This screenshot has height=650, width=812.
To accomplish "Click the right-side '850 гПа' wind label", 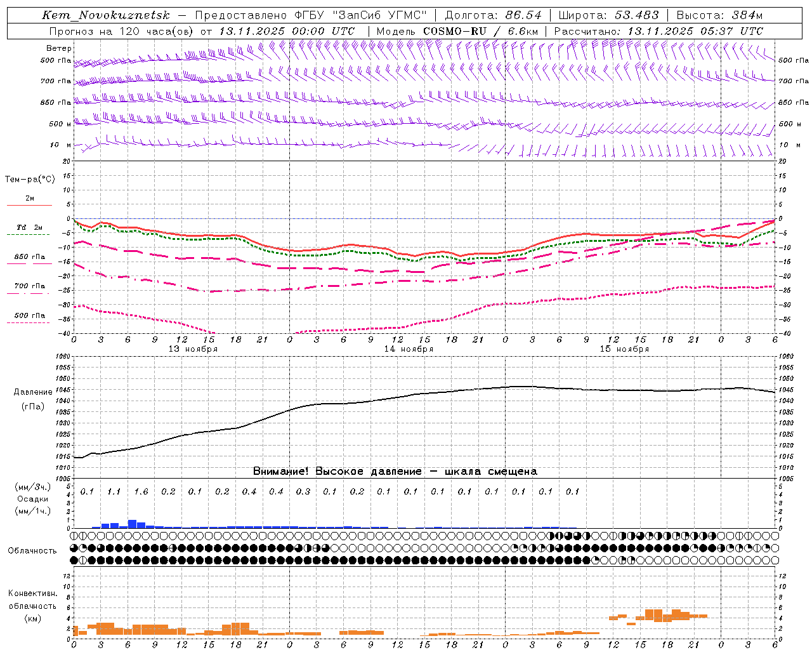I will coord(794,102).
